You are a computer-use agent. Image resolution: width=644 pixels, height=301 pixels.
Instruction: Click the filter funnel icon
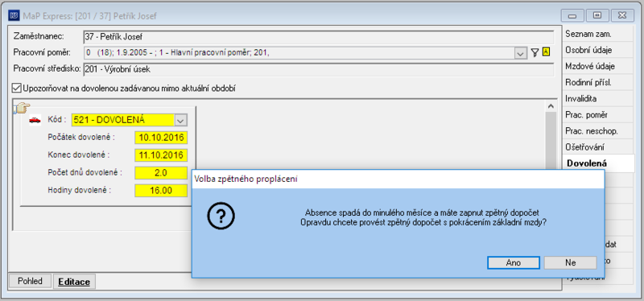[x=535, y=52]
